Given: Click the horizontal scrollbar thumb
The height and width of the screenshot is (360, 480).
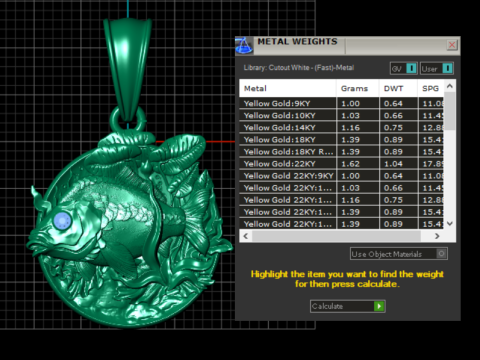Looking at the screenshot, I should (x=336, y=236).
